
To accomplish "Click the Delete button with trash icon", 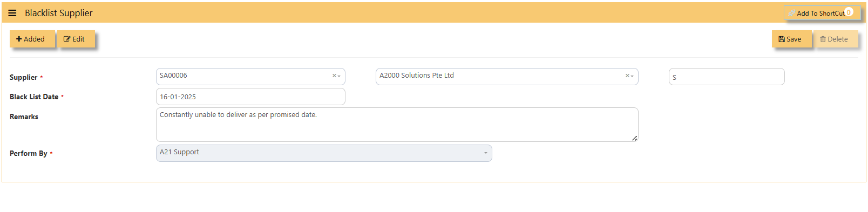I will [836, 39].
